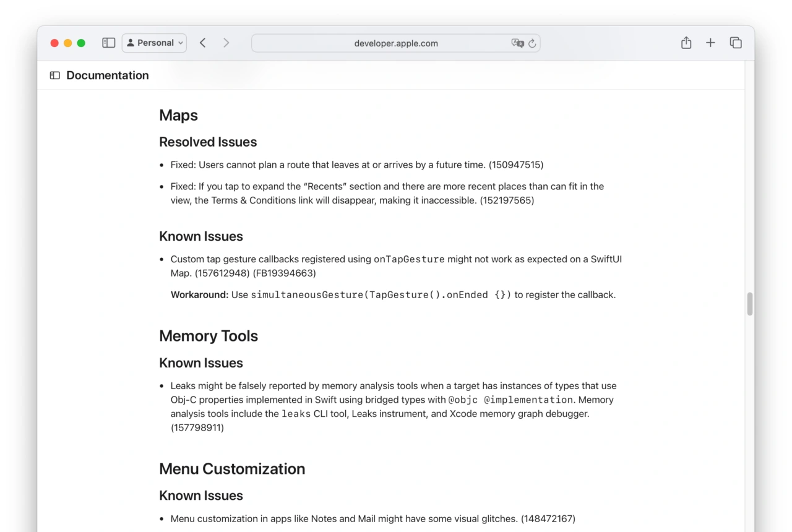Open a new tab
The width and height of the screenshot is (792, 532).
coord(710,43)
